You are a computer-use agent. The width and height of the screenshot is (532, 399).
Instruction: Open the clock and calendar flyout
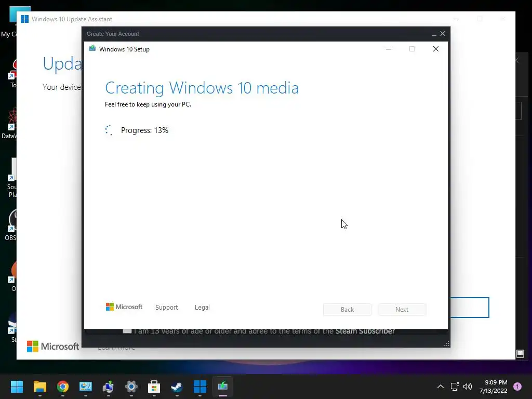coord(494,387)
